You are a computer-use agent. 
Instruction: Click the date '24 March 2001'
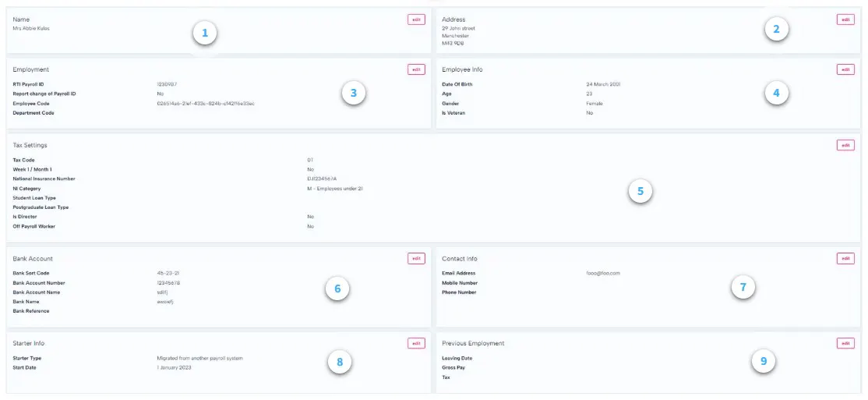(x=604, y=84)
